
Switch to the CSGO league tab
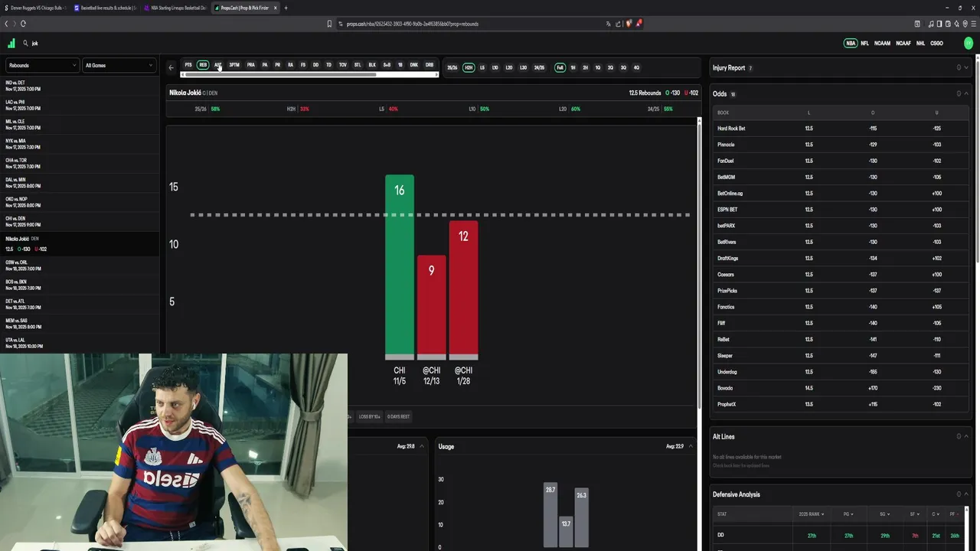[x=936, y=44]
